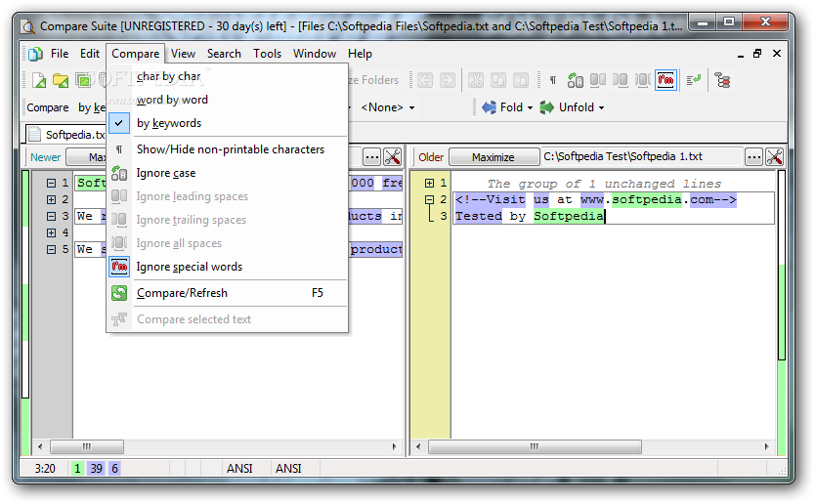Click the copy toolbar icon
This screenshot has height=504, width=815.
coord(498,80)
